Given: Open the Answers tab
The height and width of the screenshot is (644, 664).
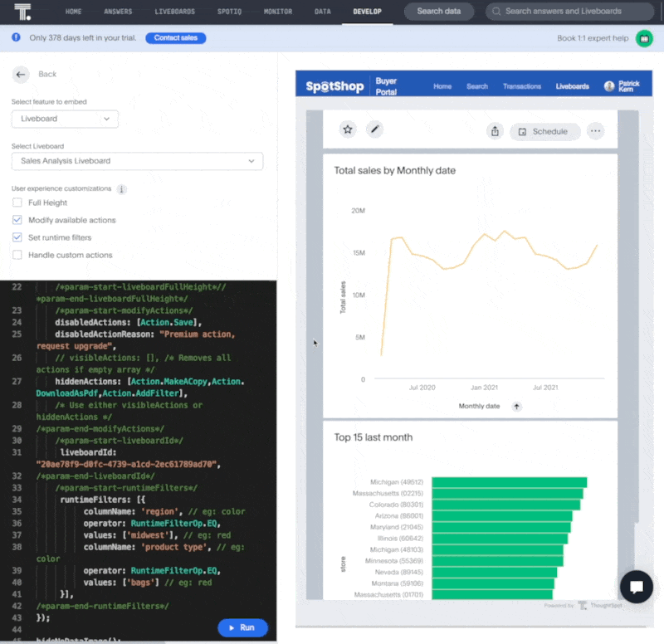Looking at the screenshot, I should [118, 12].
